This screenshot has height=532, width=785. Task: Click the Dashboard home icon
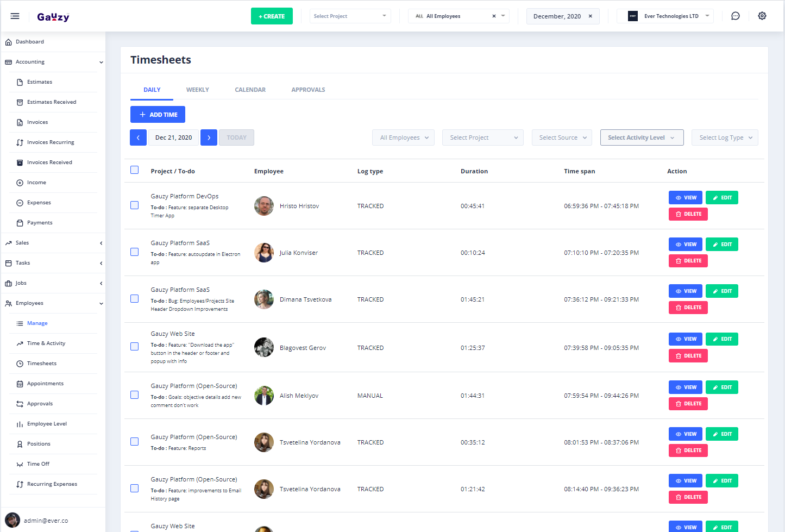pyautogui.click(x=9, y=42)
